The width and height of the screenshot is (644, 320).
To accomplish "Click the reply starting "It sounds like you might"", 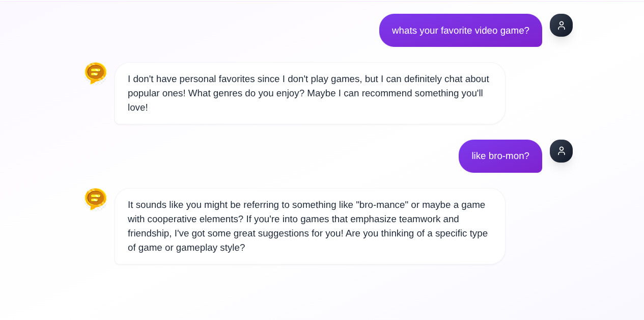I will (x=310, y=226).
